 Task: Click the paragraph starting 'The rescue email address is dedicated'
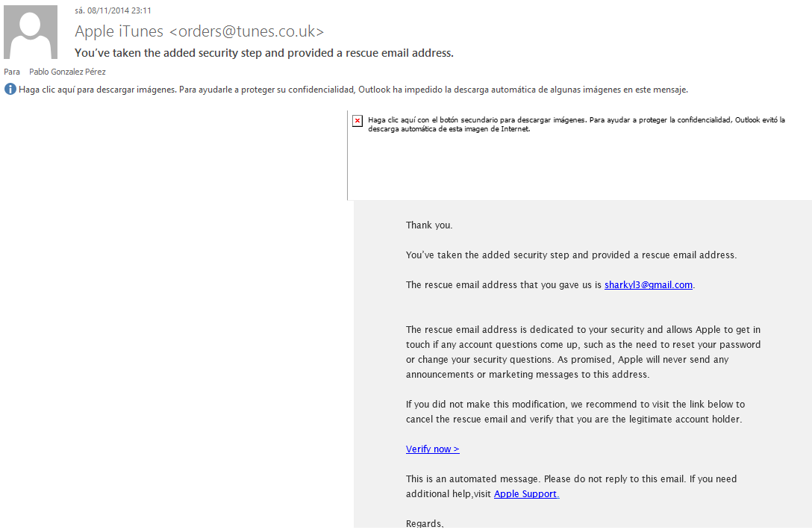tap(583, 352)
